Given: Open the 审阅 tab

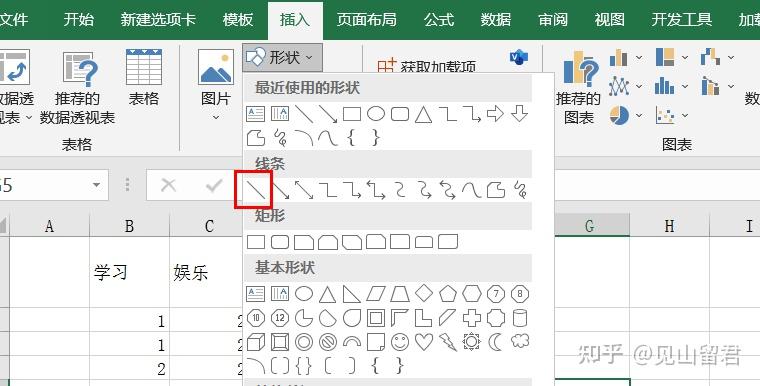Looking at the screenshot, I should 553,20.
